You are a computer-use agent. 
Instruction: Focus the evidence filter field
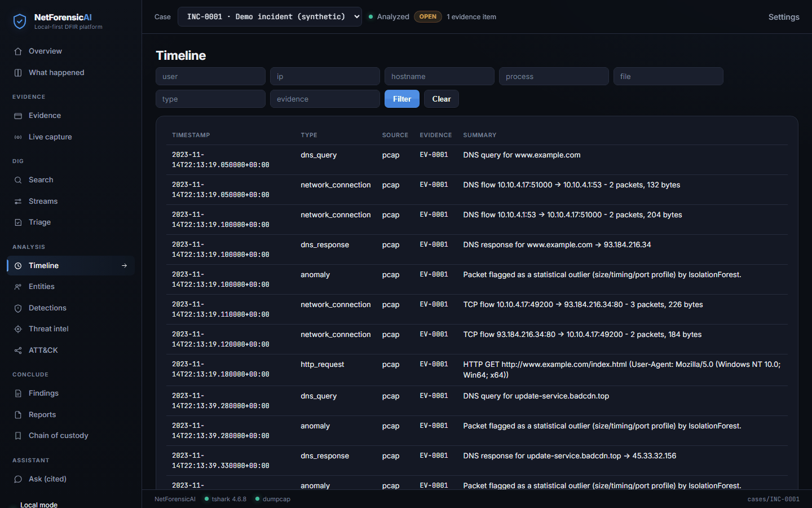pos(325,99)
